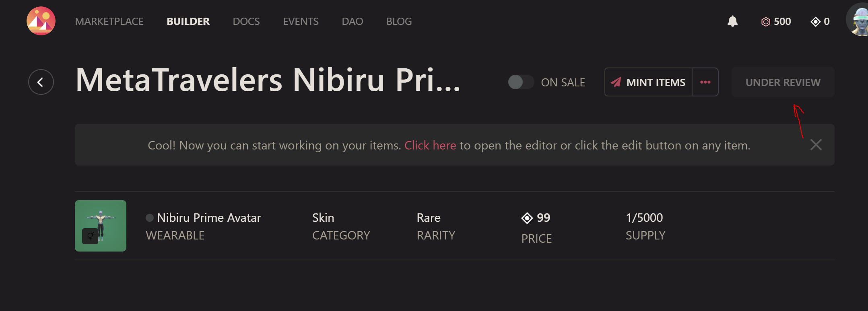Click the Decentraland logo icon

tap(41, 21)
